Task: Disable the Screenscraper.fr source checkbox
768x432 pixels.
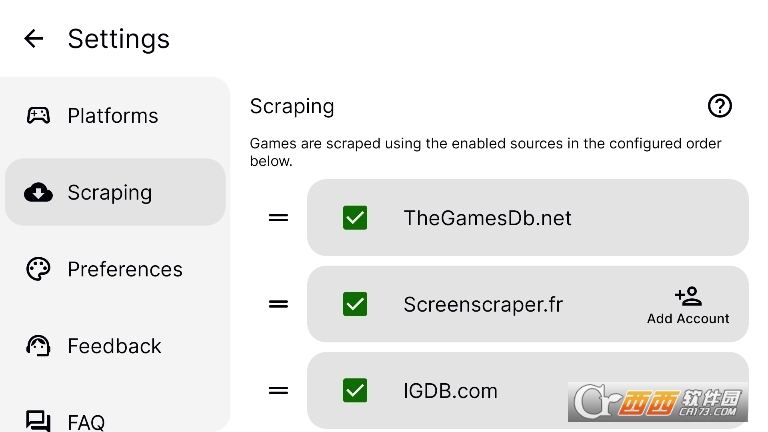Action: pyautogui.click(x=355, y=304)
